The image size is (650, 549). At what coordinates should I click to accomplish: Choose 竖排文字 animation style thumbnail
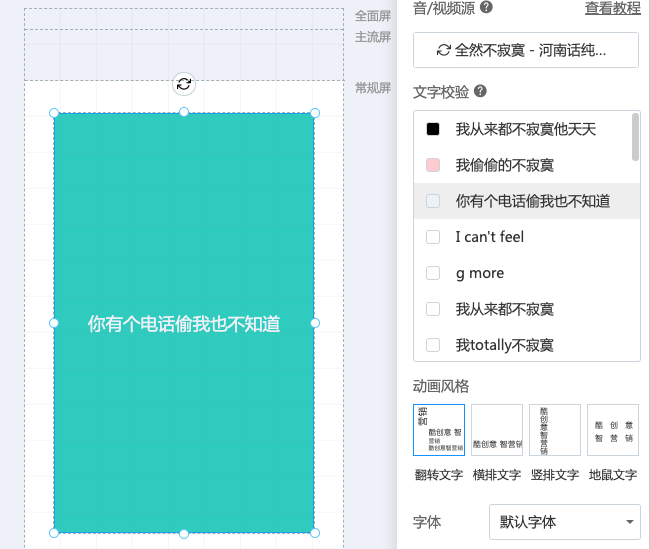(x=555, y=430)
